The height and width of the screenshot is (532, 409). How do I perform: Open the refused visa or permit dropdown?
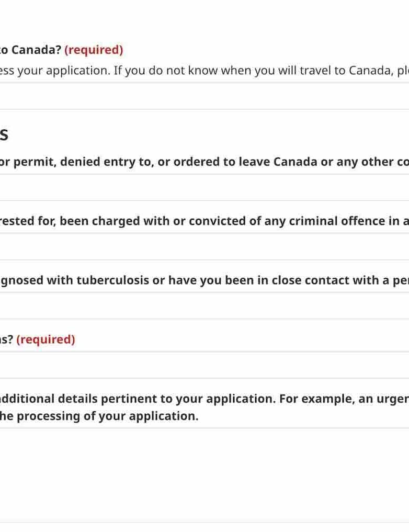(x=204, y=187)
